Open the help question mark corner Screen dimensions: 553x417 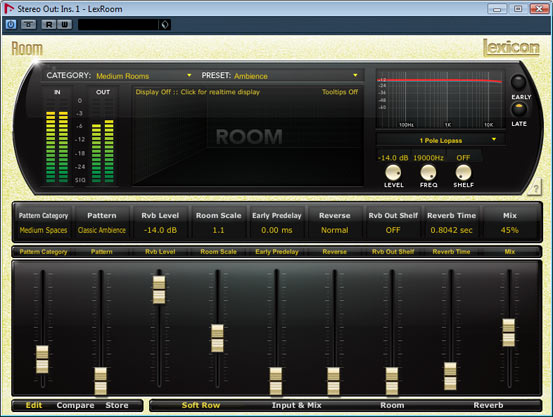pyautogui.click(x=535, y=188)
